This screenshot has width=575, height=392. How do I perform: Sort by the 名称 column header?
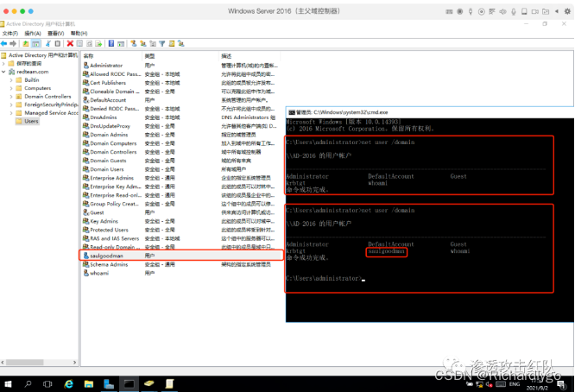coord(112,56)
